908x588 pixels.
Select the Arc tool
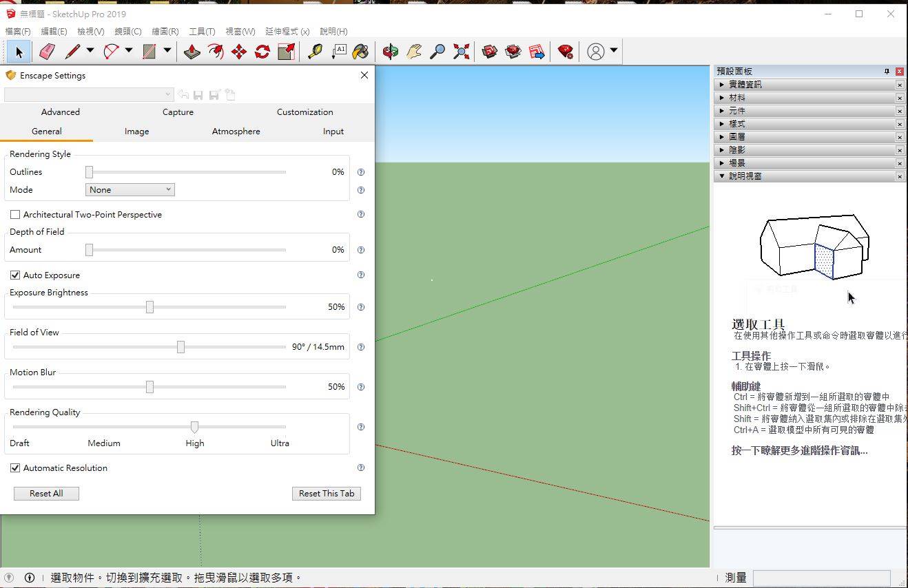[111, 52]
